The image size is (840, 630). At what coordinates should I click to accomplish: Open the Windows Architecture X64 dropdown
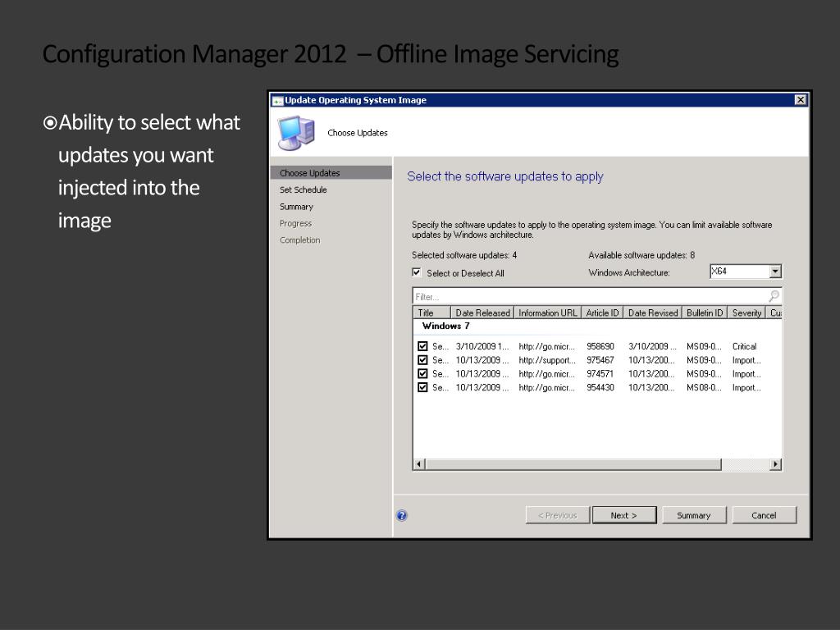(775, 272)
